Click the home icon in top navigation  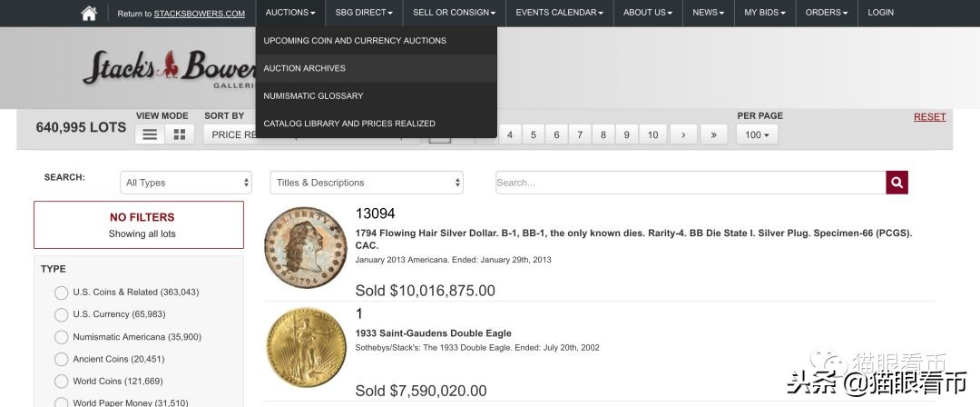coord(89,13)
